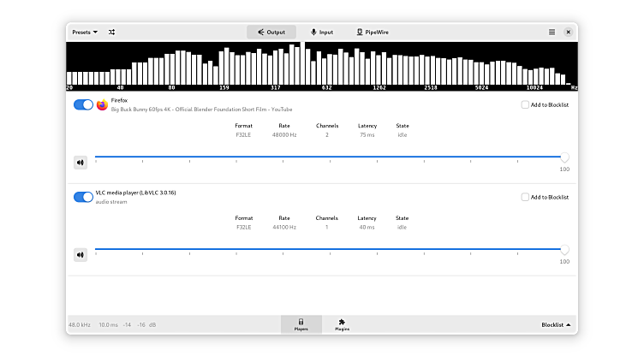Open the Players view icon
Image resolution: width=644 pixels, height=362 pixels.
(x=301, y=323)
